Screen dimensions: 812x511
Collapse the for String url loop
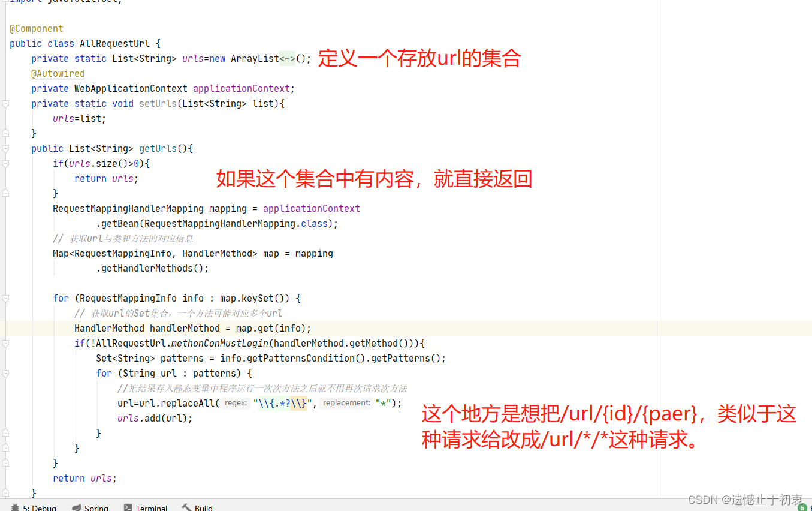click(5, 373)
